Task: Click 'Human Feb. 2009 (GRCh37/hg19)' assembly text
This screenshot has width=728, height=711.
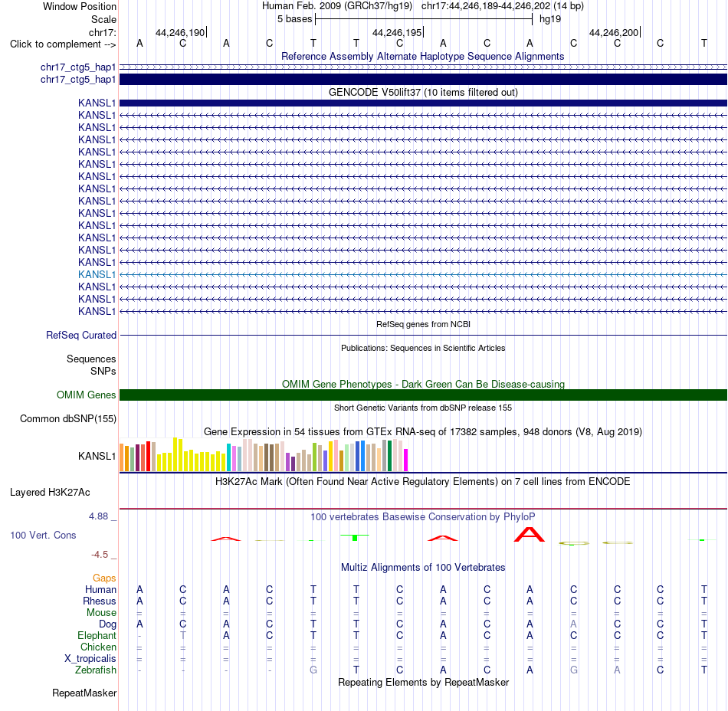Action: point(337,6)
